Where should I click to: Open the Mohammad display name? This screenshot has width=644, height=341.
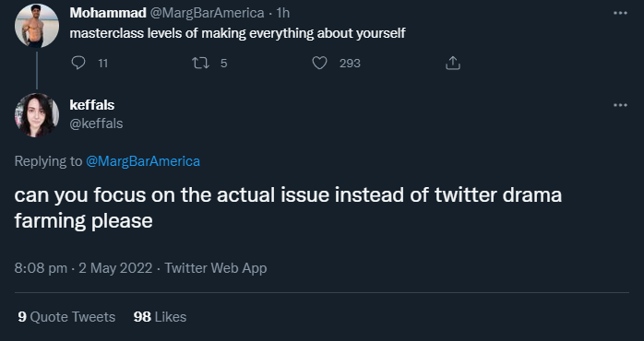tap(108, 13)
